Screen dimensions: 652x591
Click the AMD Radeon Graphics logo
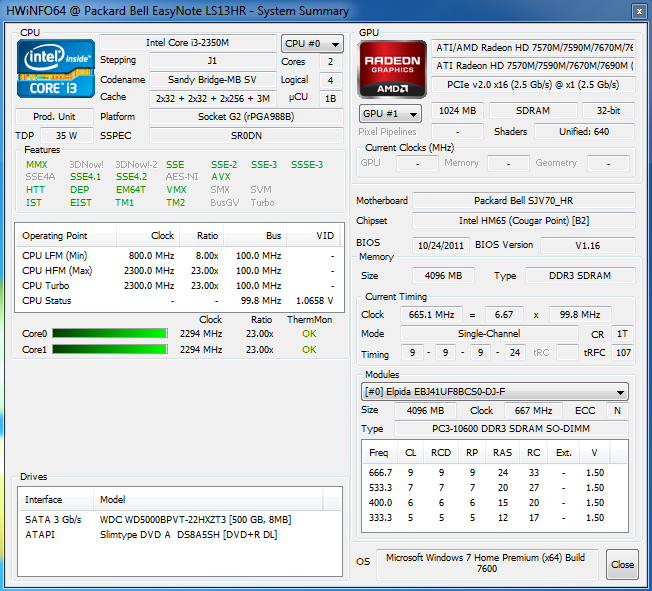tap(392, 69)
